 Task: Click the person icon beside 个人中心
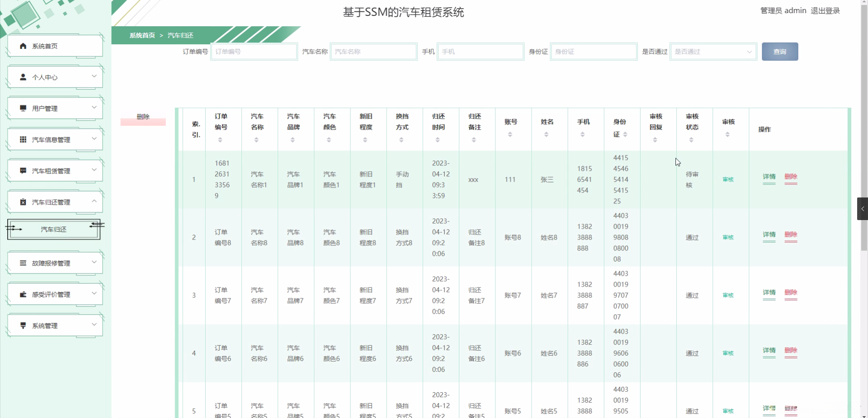[23, 77]
